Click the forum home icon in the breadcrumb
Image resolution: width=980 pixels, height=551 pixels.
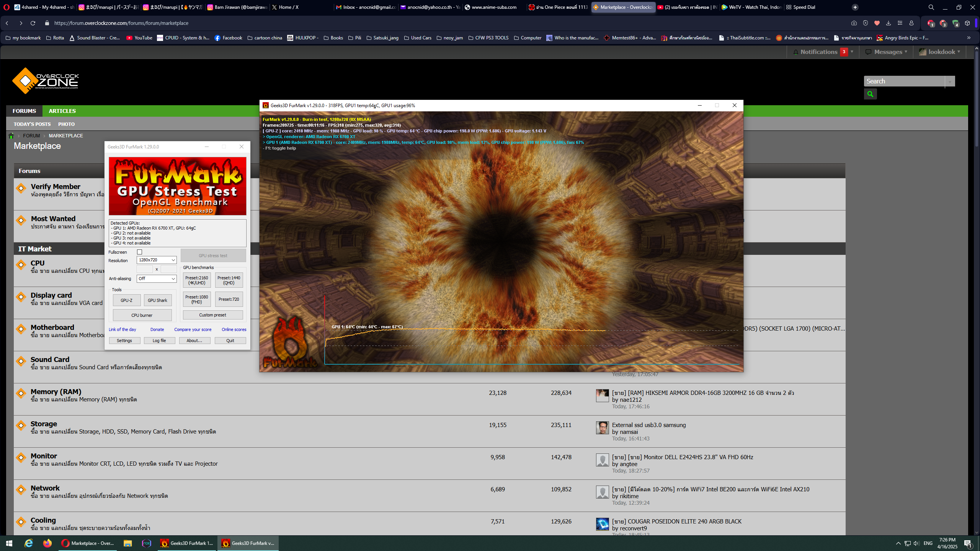11,136
